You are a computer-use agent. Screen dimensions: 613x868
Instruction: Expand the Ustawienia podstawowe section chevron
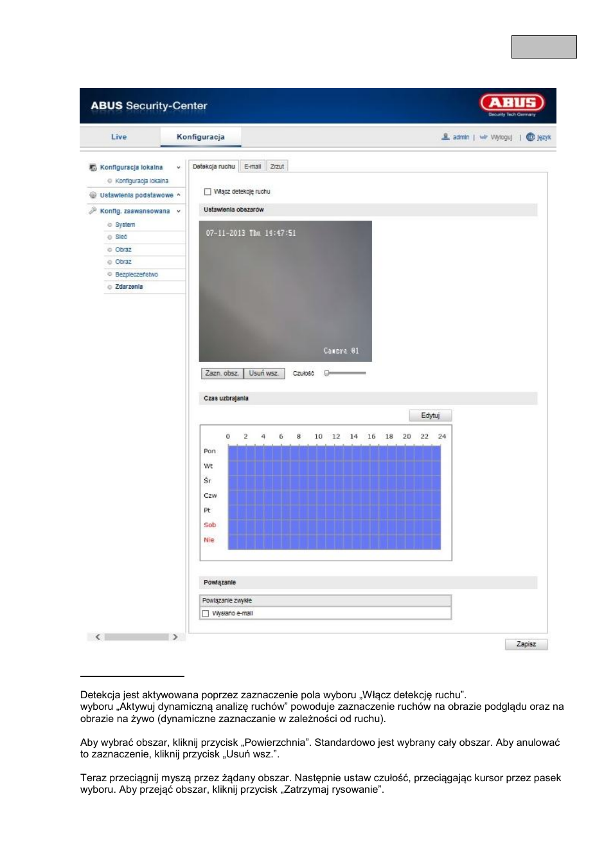coord(179,195)
